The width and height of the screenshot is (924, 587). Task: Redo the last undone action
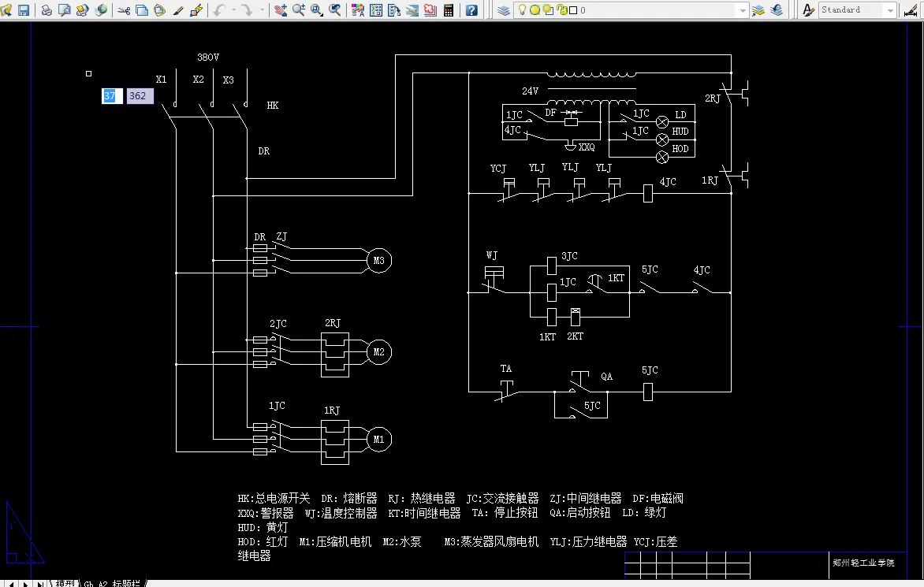pyautogui.click(x=248, y=9)
